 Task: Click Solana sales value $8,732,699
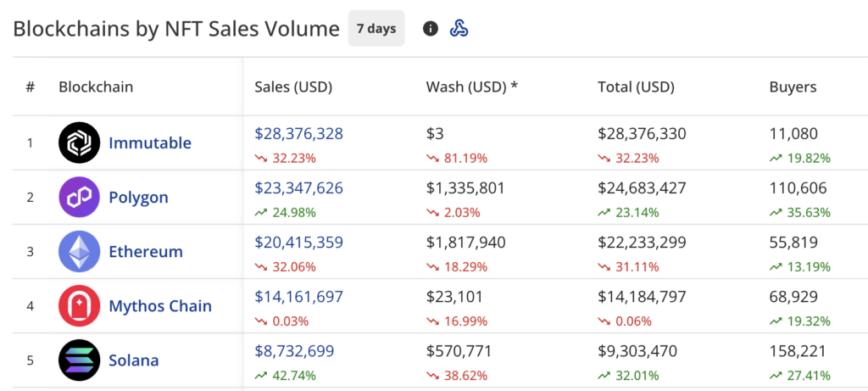[x=294, y=351]
